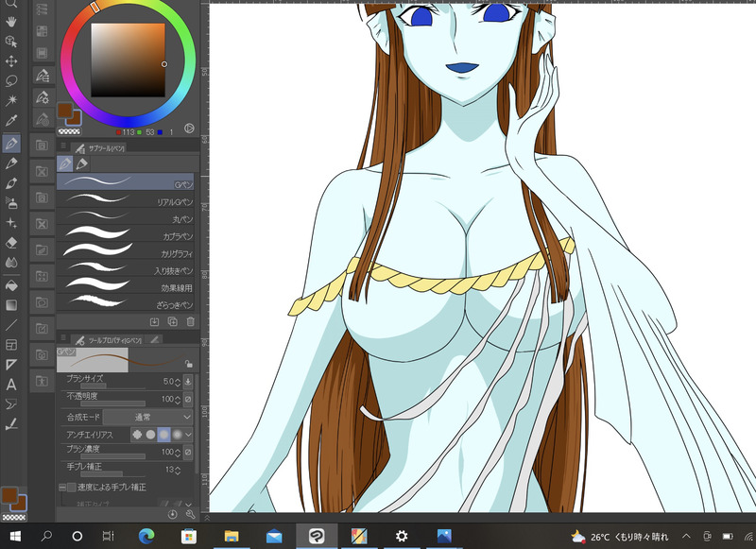The image size is (756, 549).
Task: Open the ツールプロパティ[Gペン] panel tab
Action: point(108,340)
